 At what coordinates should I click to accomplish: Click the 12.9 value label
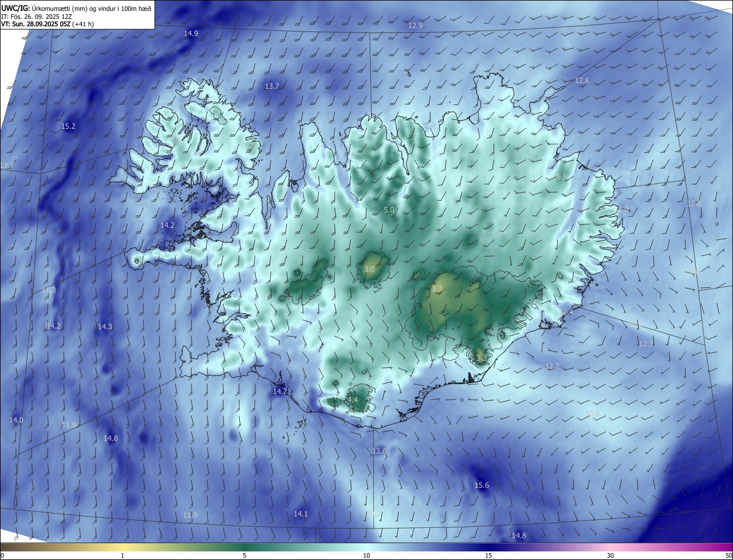coord(415,26)
